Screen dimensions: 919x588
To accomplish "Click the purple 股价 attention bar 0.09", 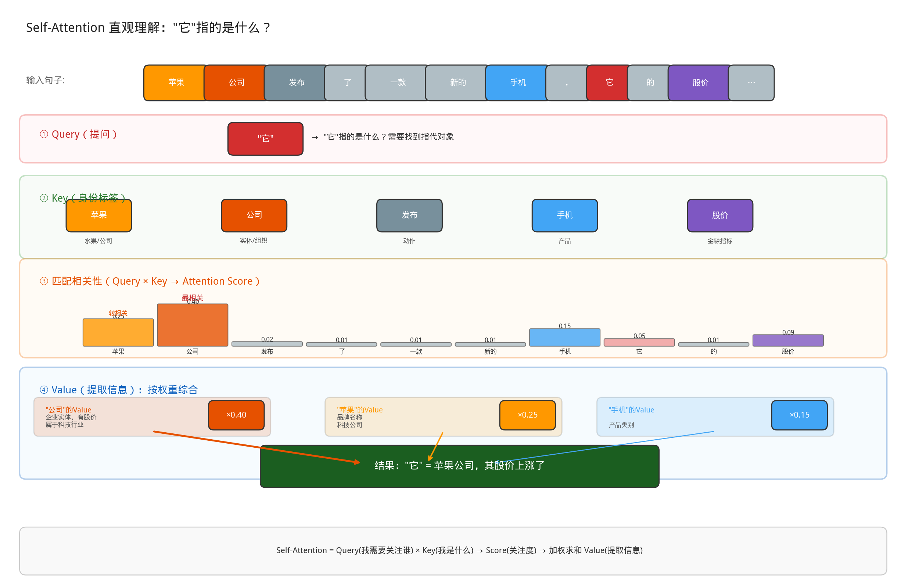I will click(x=787, y=340).
